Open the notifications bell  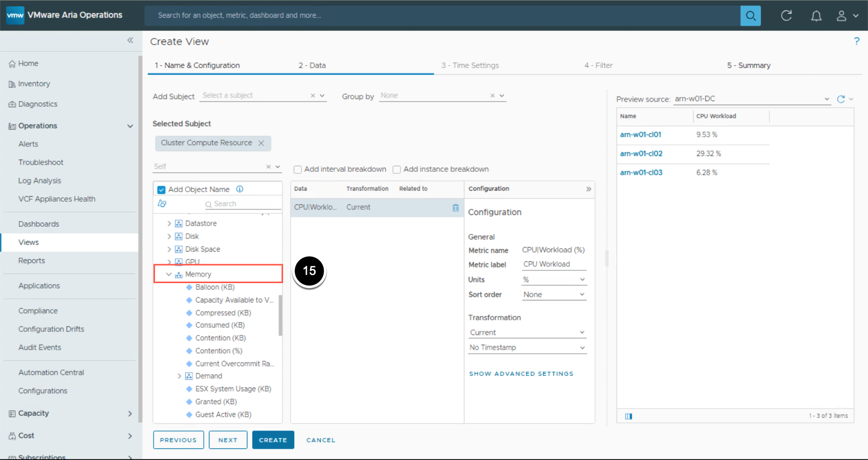point(816,16)
